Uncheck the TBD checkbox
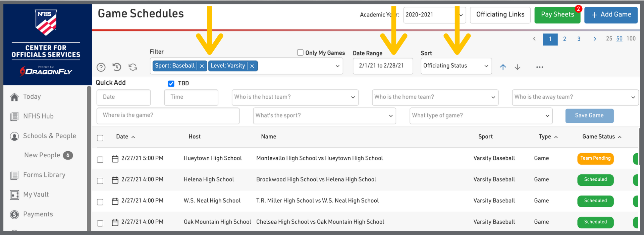Image resolution: width=644 pixels, height=235 pixels. tap(171, 83)
